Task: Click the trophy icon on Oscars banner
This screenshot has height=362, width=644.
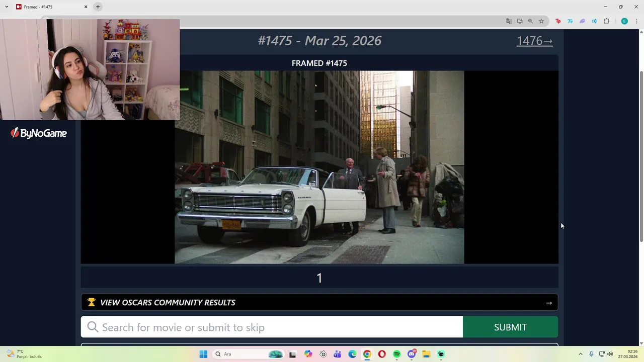Action: [91, 302]
